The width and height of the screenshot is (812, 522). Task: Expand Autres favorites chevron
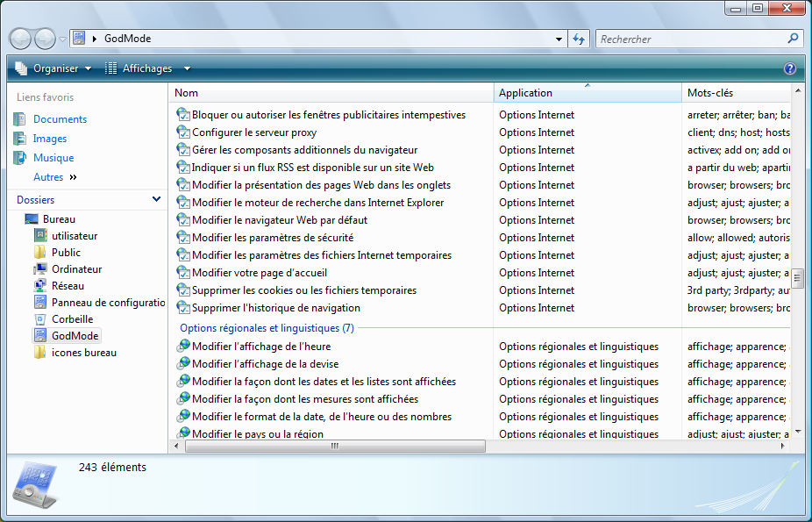(x=73, y=177)
